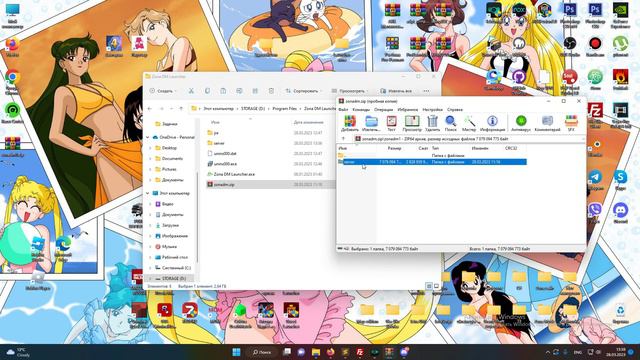Screen dimensions: 640x360
Task: Click Explorer Создать (New) button
Action: pos(162,91)
